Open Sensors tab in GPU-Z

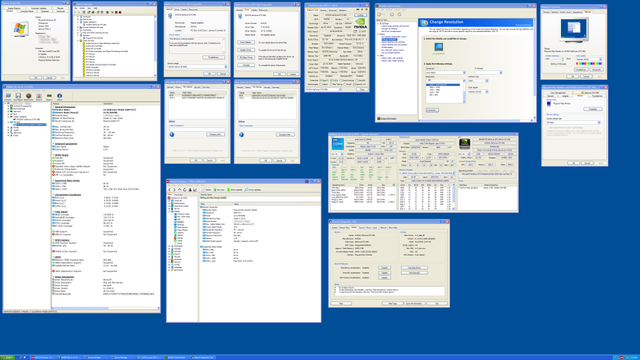point(323,10)
